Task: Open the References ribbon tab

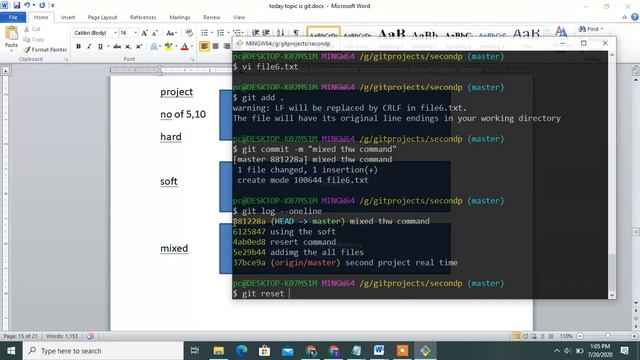Action: tap(143, 17)
